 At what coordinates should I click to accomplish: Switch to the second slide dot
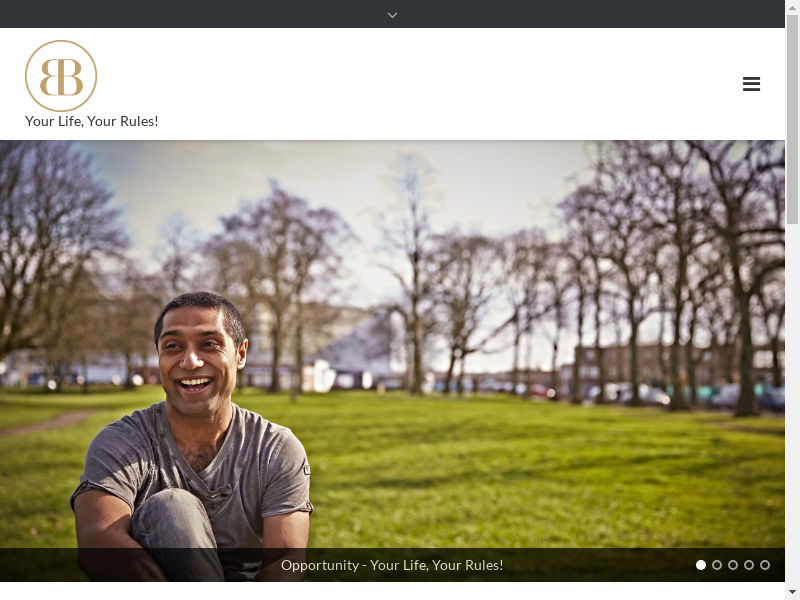pyautogui.click(x=717, y=565)
